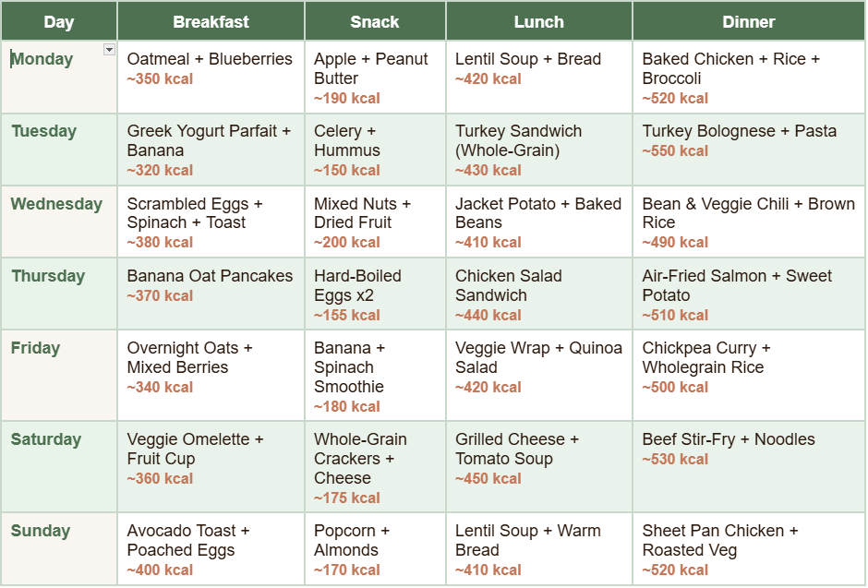This screenshot has height=588, width=868.
Task: Click the Oatmeal + Blueberries breakfast cell
Action: pos(211,77)
